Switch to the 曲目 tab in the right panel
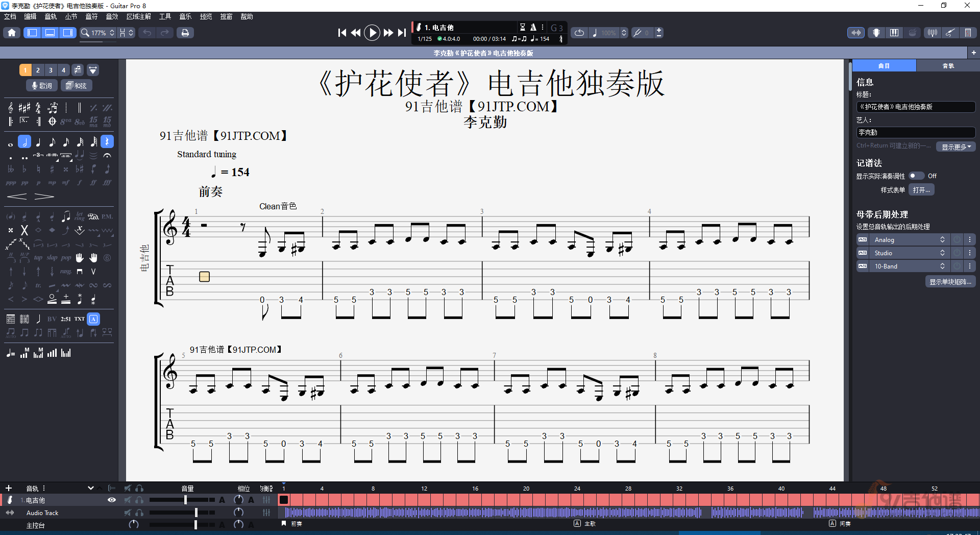This screenshot has width=980, height=535. tap(884, 66)
